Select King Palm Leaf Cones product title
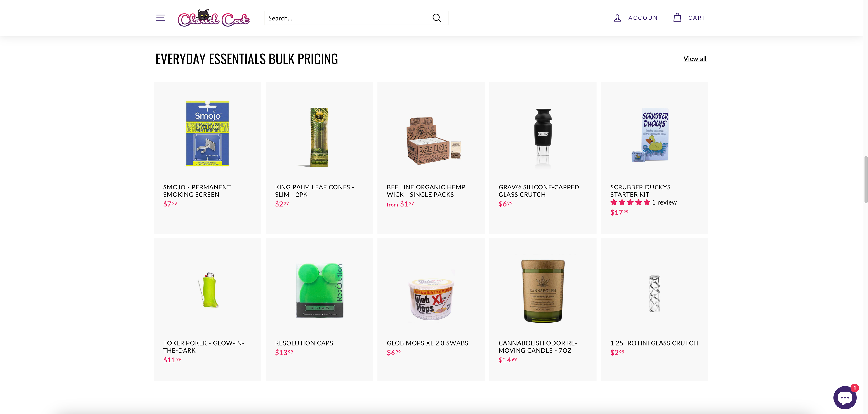The height and width of the screenshot is (414, 868). (314, 191)
